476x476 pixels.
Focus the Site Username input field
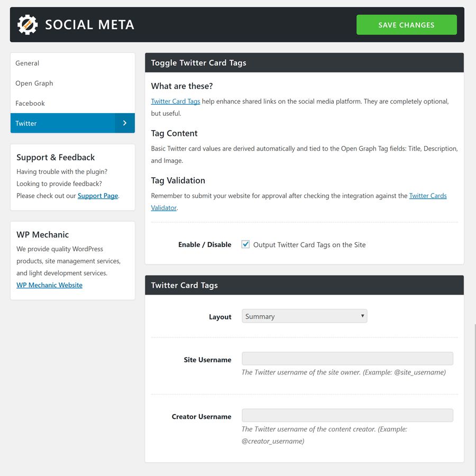tap(347, 359)
